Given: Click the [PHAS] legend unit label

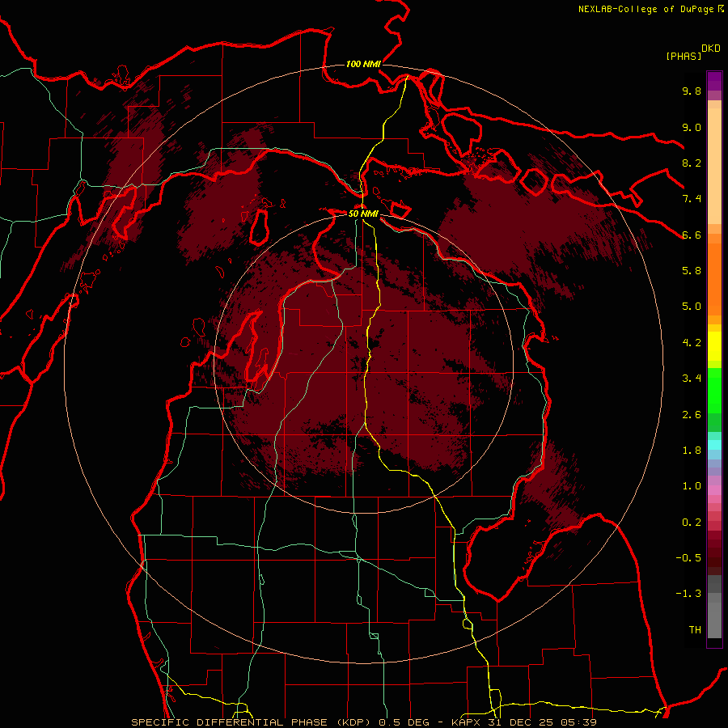Looking at the screenshot, I should coord(684,56).
